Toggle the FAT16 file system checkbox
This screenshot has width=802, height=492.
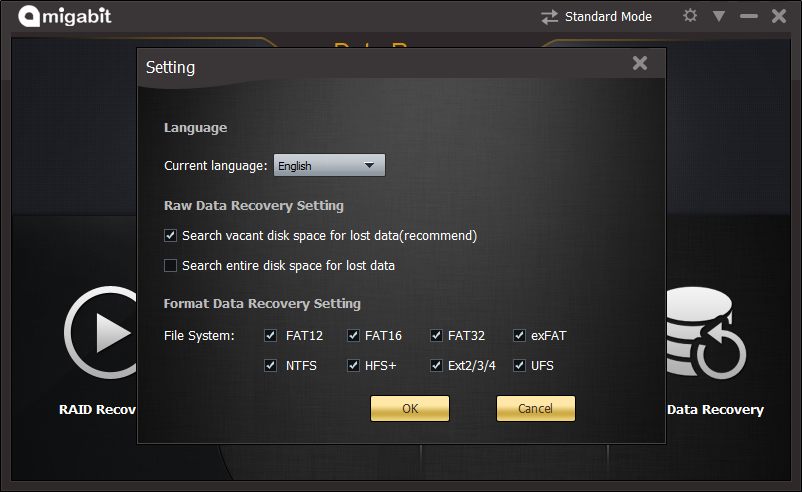[353, 336]
